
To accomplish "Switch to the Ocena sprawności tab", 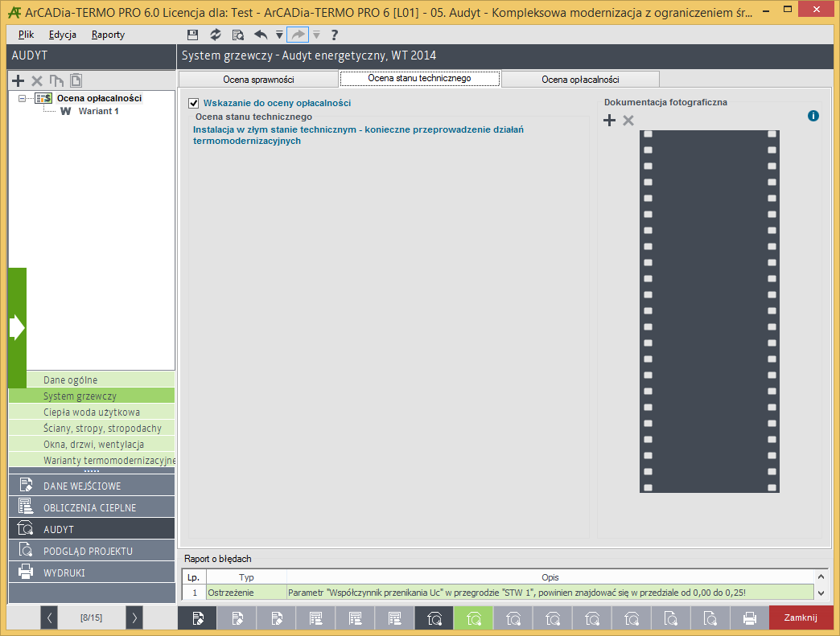I will tap(258, 80).
